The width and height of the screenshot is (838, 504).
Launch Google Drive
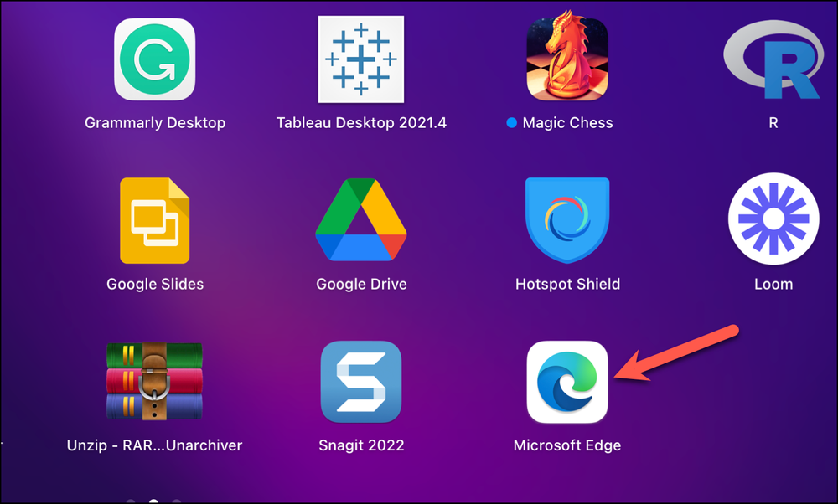point(361,220)
